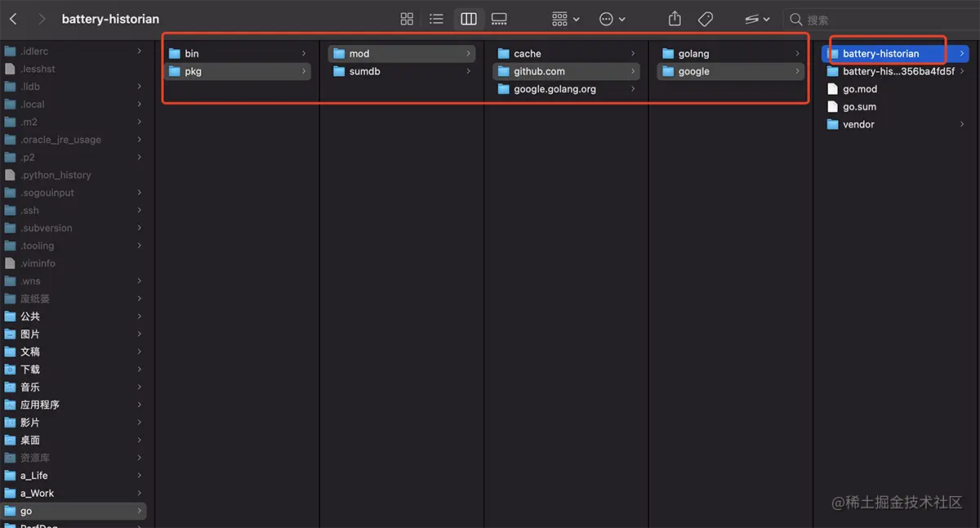Switch to gallery view
Viewport: 980px width, 528px height.
tap(499, 19)
